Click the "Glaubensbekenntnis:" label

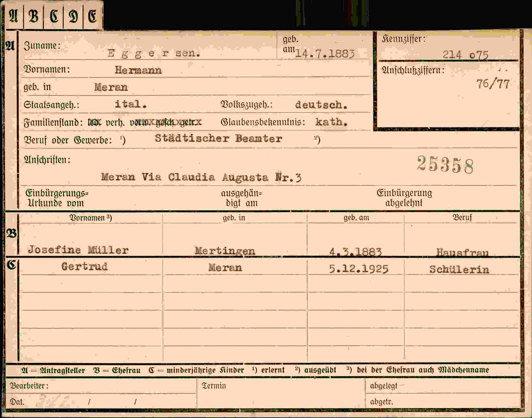(x=263, y=122)
